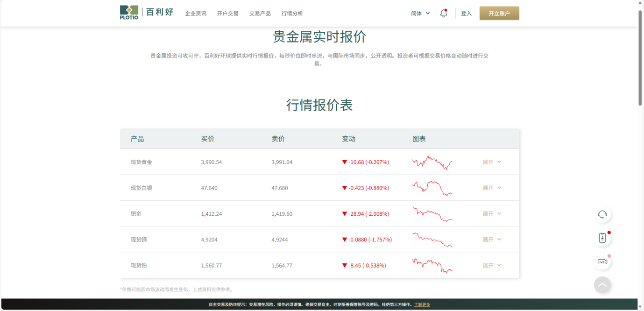Click the Plotio 百利好 logo
This screenshot has height=311, width=644.
coord(145,13)
